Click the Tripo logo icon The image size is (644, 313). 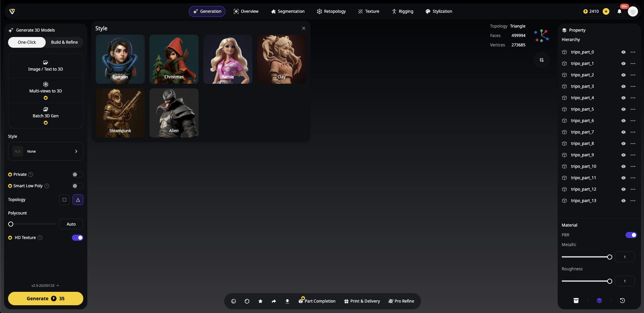[x=12, y=11]
